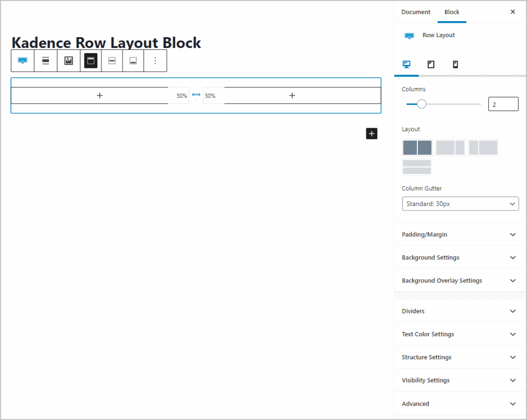
Task: Click the black add block plus button
Action: 372,134
